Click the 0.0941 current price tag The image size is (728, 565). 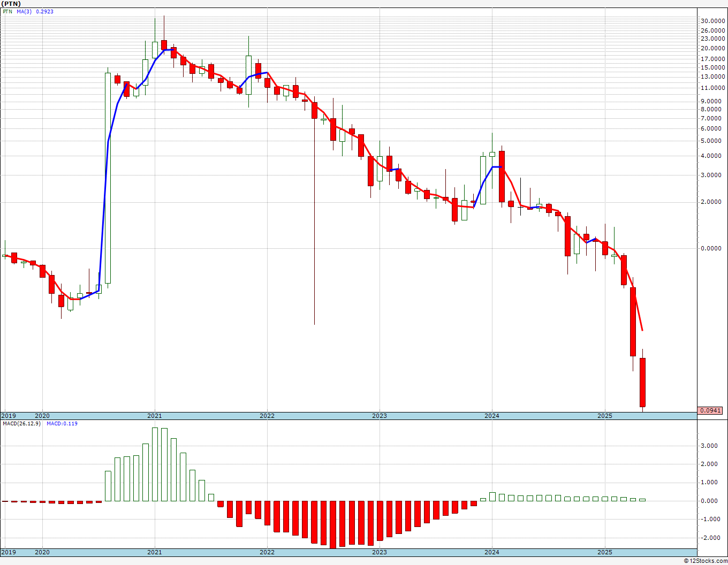pyautogui.click(x=710, y=410)
